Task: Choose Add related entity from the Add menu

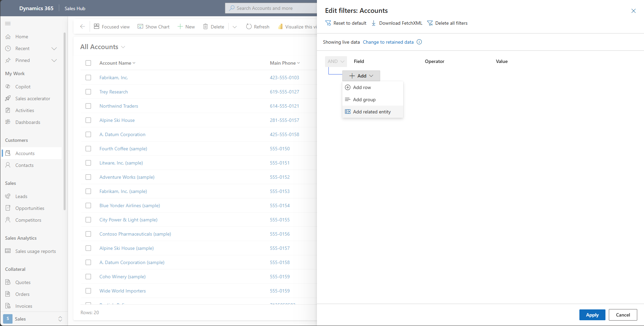Action: point(372,112)
